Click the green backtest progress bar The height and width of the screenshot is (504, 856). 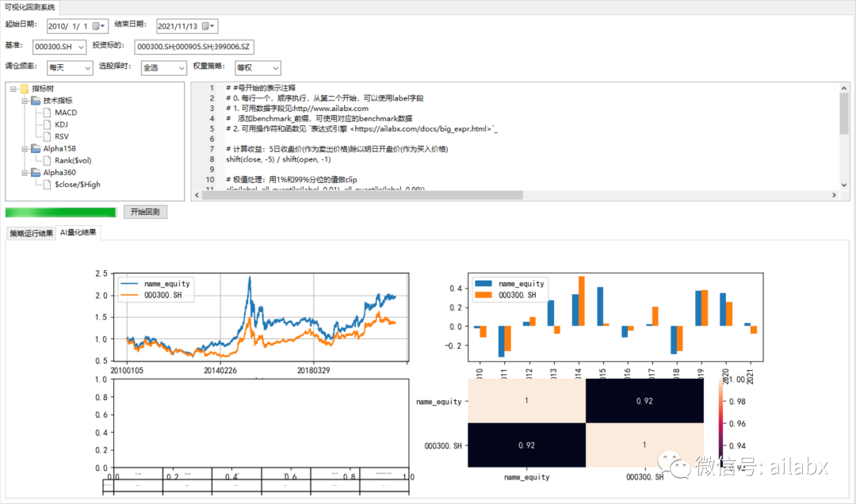pyautogui.click(x=60, y=212)
